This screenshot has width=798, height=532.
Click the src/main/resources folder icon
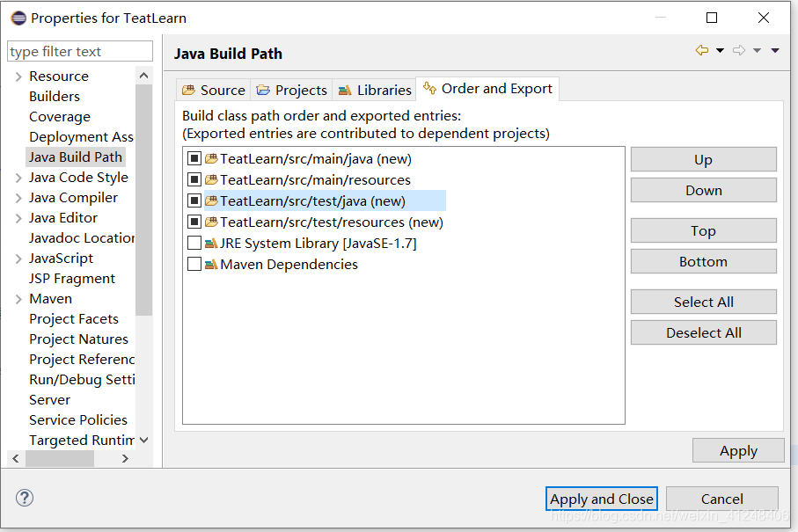point(211,180)
